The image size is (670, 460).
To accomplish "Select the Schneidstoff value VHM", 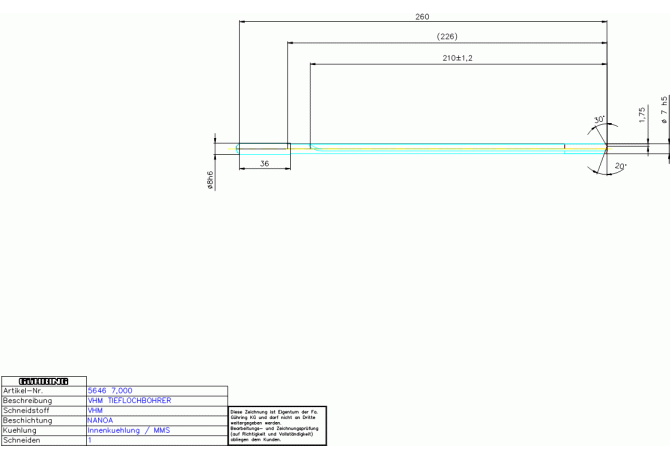I will pyautogui.click(x=96, y=411).
